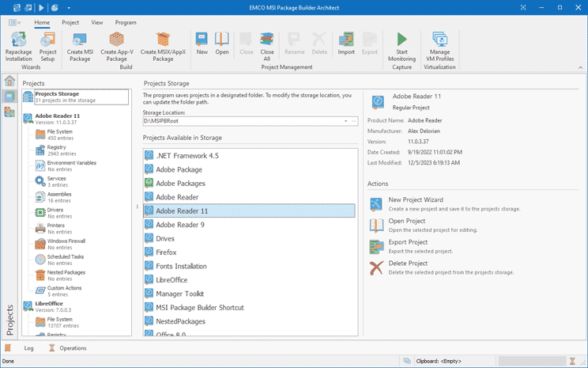Select .NET Framework 4.5 in storage list
588x368 pixels.
pos(250,155)
